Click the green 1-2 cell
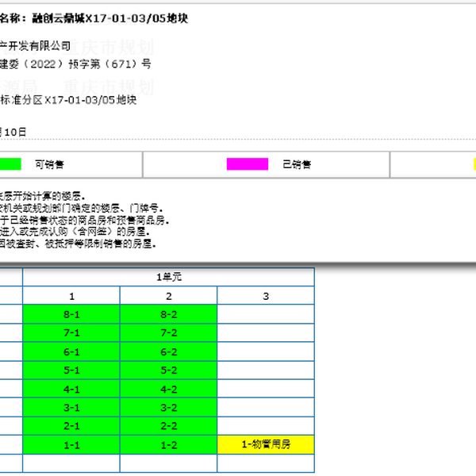 tap(168, 445)
